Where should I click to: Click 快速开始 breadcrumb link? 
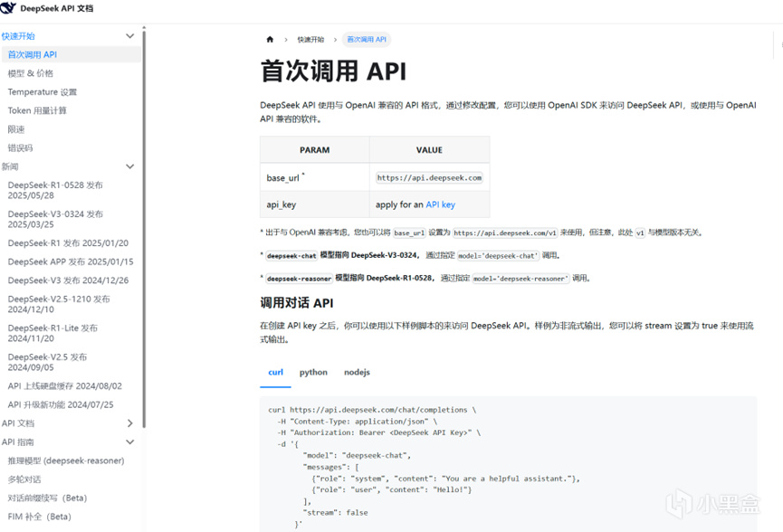tap(310, 40)
